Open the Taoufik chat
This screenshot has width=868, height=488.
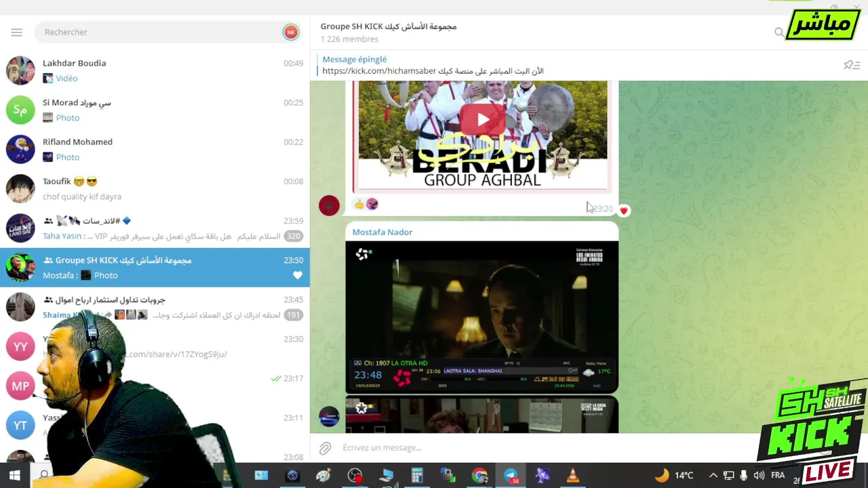(155, 188)
